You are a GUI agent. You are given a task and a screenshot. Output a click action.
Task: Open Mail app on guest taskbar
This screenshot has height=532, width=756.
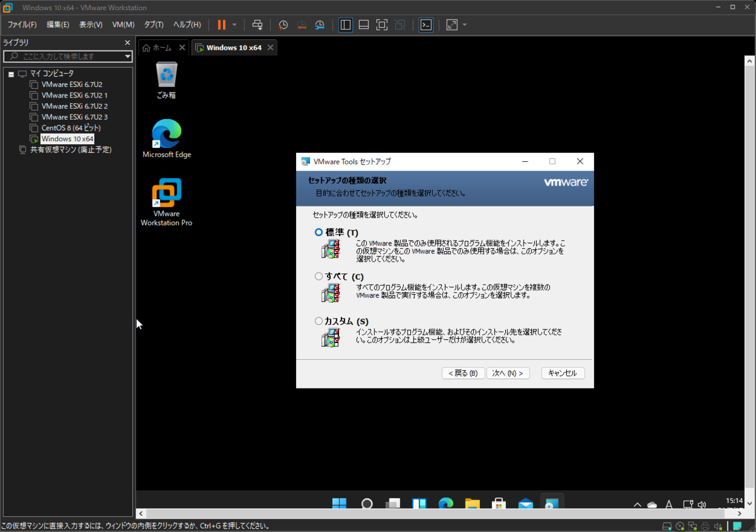(x=525, y=503)
